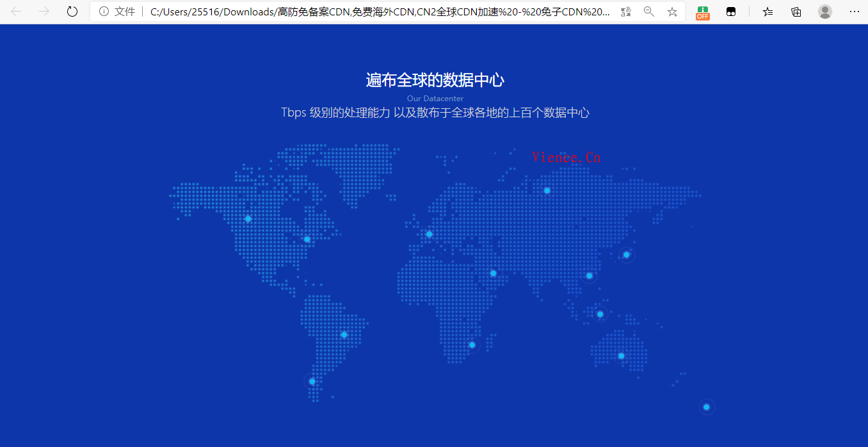Open the site information icon in address bar
868x447 pixels.
pyautogui.click(x=104, y=12)
